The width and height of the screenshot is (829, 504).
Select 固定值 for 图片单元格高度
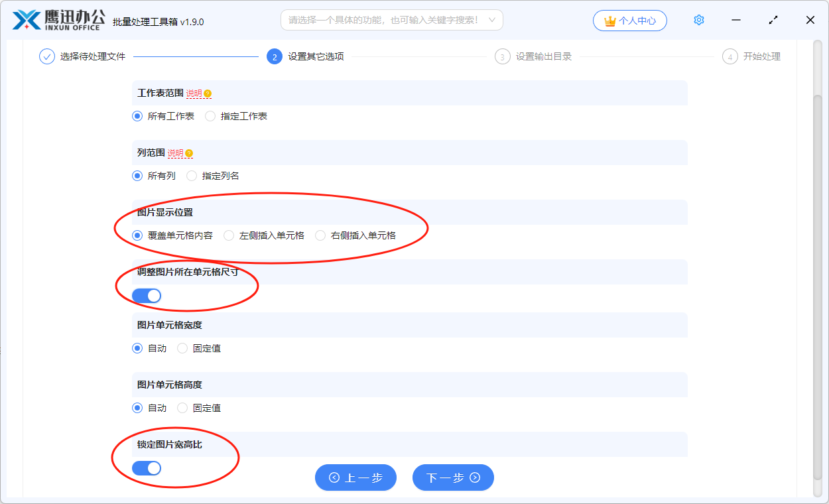[x=182, y=407]
